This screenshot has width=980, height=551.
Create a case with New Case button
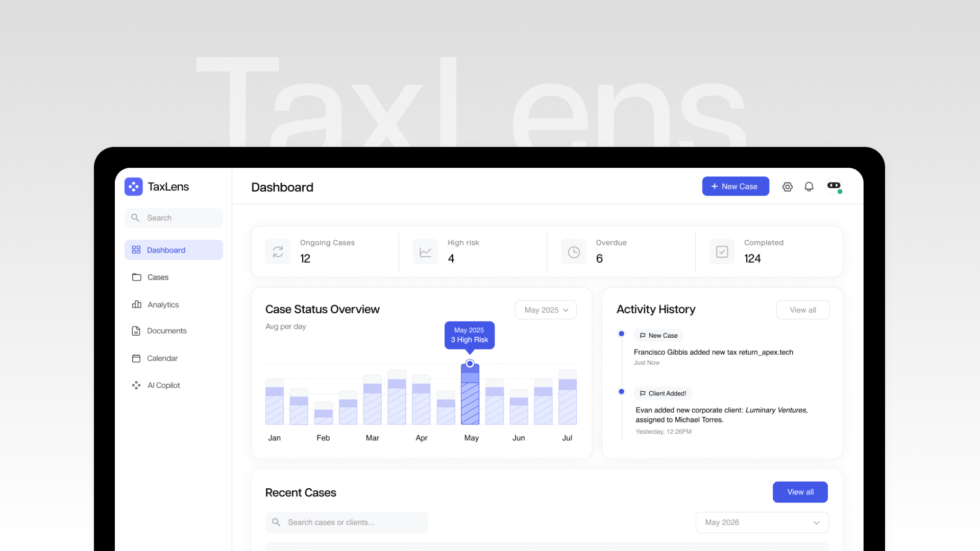point(736,186)
